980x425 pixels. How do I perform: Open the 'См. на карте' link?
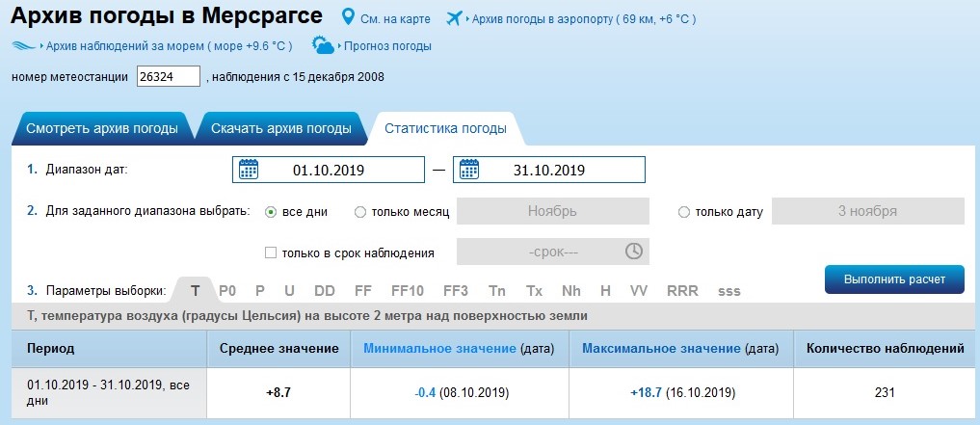pos(396,19)
